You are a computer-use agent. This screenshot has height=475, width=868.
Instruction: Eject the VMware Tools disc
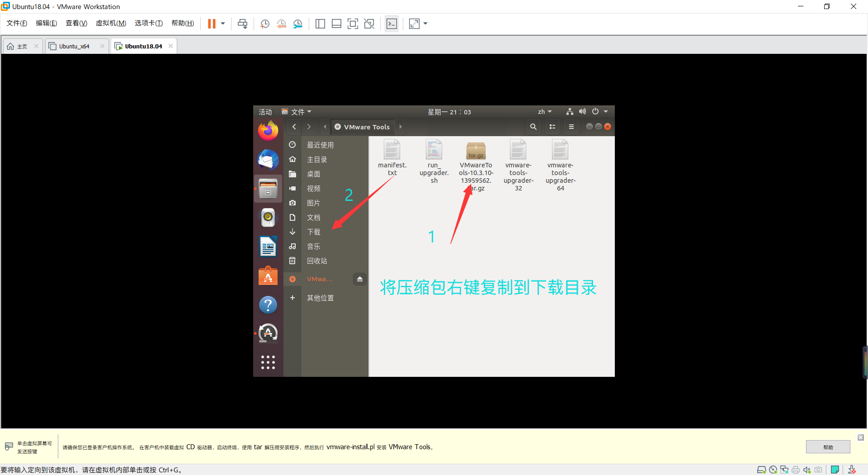point(360,279)
